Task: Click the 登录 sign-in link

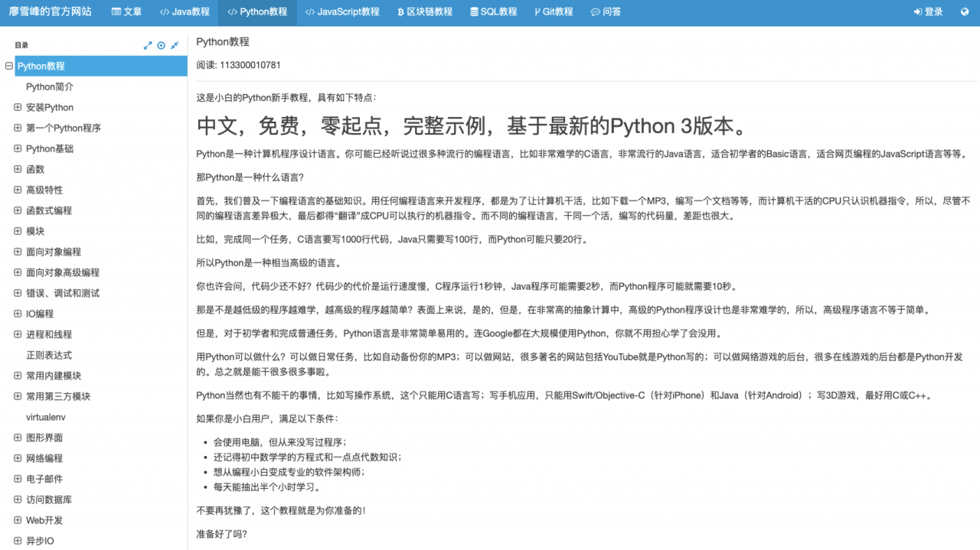Action: [929, 12]
